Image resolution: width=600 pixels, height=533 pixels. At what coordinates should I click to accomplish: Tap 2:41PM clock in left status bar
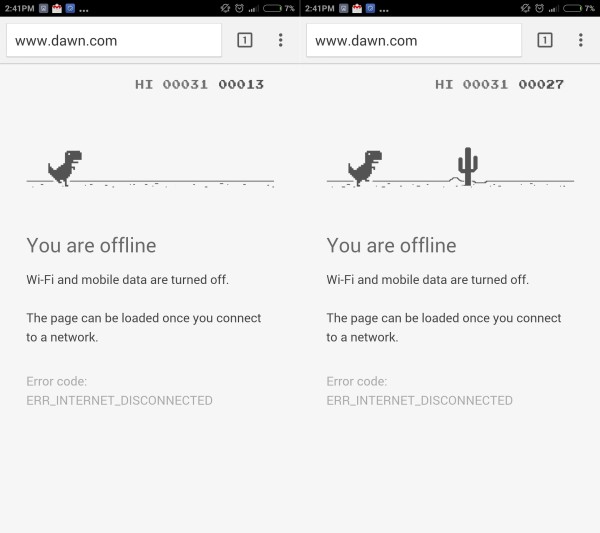click(19, 8)
